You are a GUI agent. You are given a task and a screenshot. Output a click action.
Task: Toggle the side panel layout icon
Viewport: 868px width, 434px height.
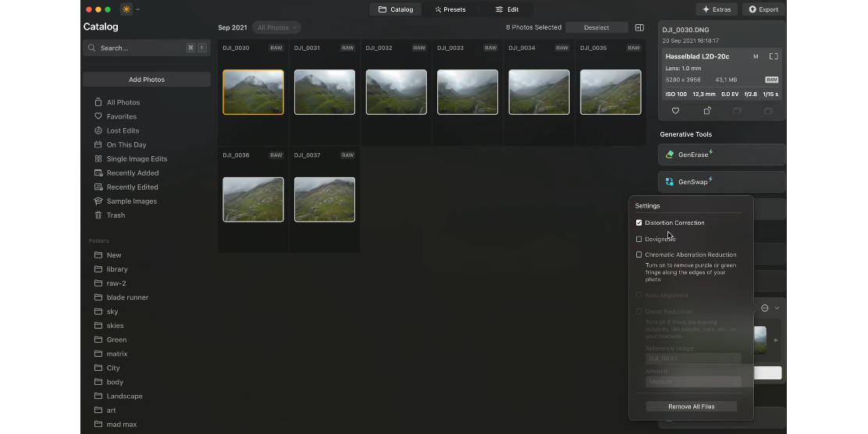(639, 27)
